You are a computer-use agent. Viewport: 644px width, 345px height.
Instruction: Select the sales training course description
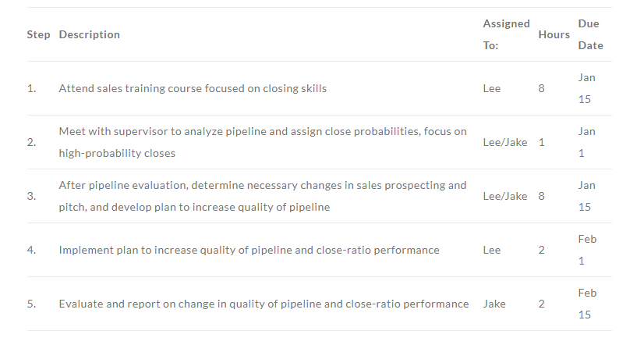[193, 88]
